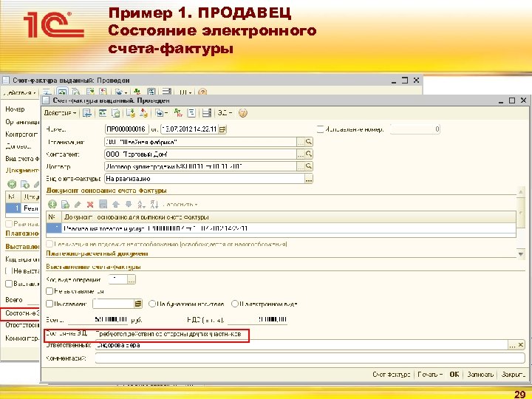Toggle the Исправление номер checkbox
The width and height of the screenshot is (532, 399).
click(x=320, y=129)
